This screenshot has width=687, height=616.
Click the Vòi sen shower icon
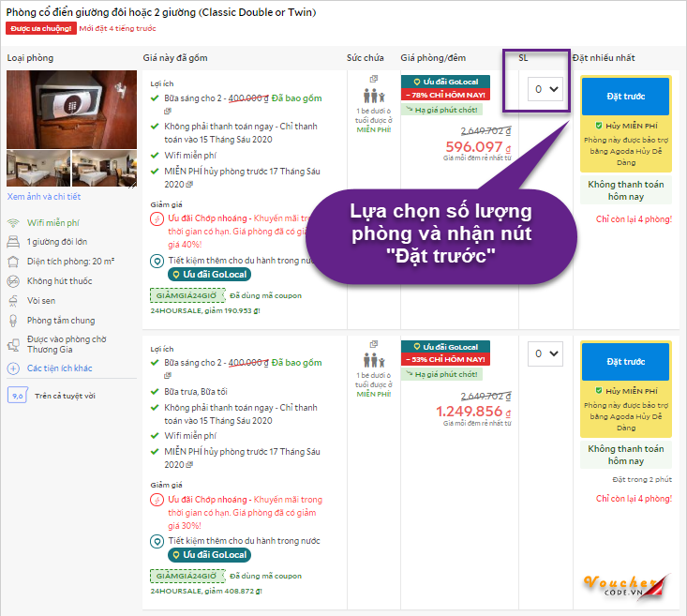coord(13,301)
